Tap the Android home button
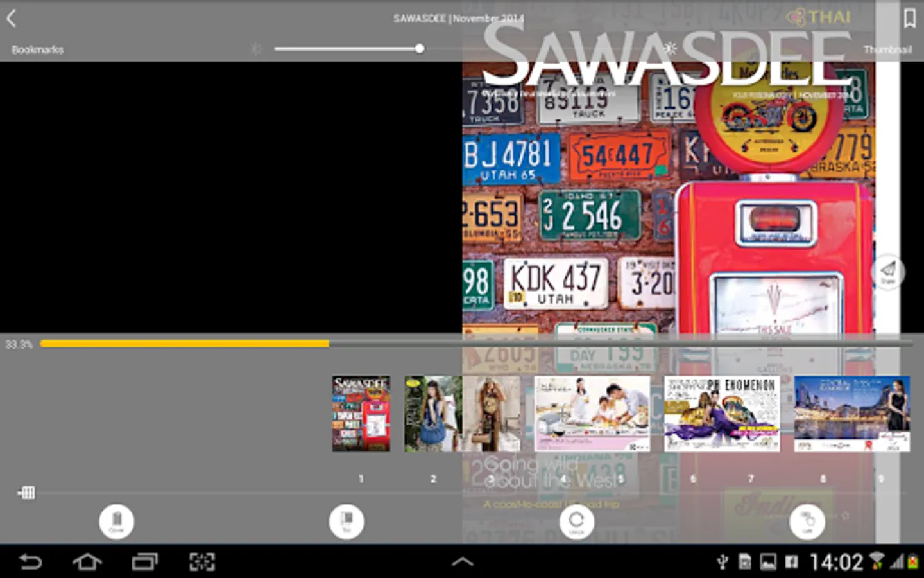Screen dimensions: 924x578 (87, 562)
